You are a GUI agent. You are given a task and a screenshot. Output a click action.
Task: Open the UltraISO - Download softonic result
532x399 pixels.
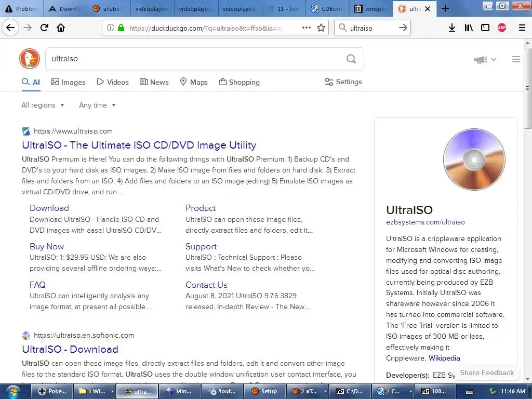[x=70, y=349]
